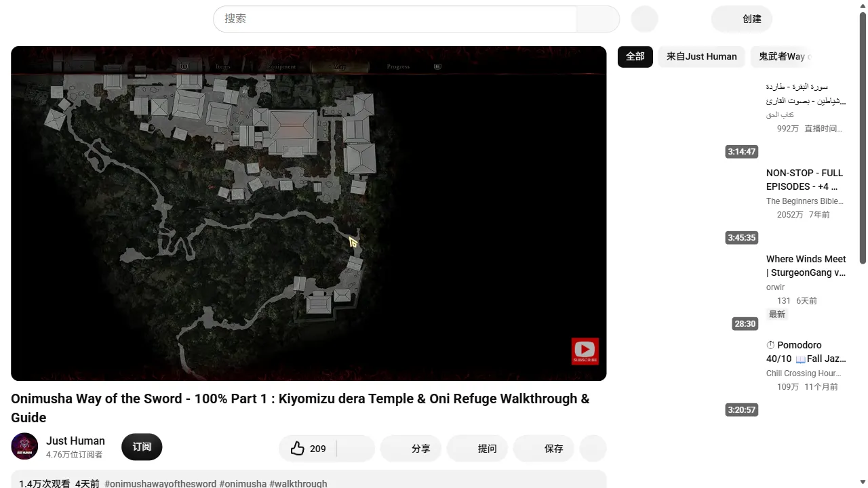
Task: Open the #onimushawayofthesword hashtag
Action: pos(160,484)
